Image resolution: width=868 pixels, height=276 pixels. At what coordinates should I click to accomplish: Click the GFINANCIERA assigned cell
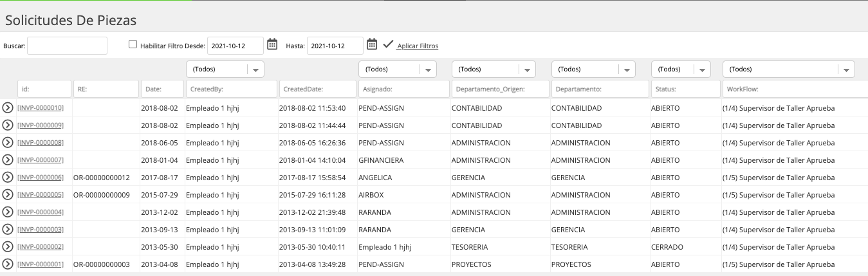point(381,160)
